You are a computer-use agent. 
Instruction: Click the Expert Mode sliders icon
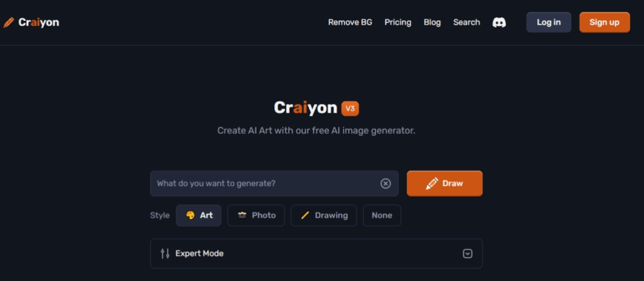[x=165, y=253]
